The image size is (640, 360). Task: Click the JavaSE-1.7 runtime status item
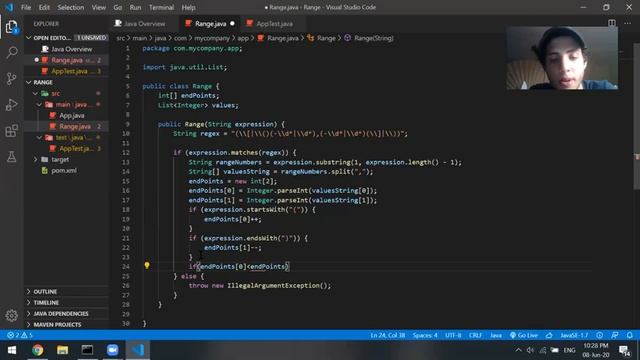(574, 335)
